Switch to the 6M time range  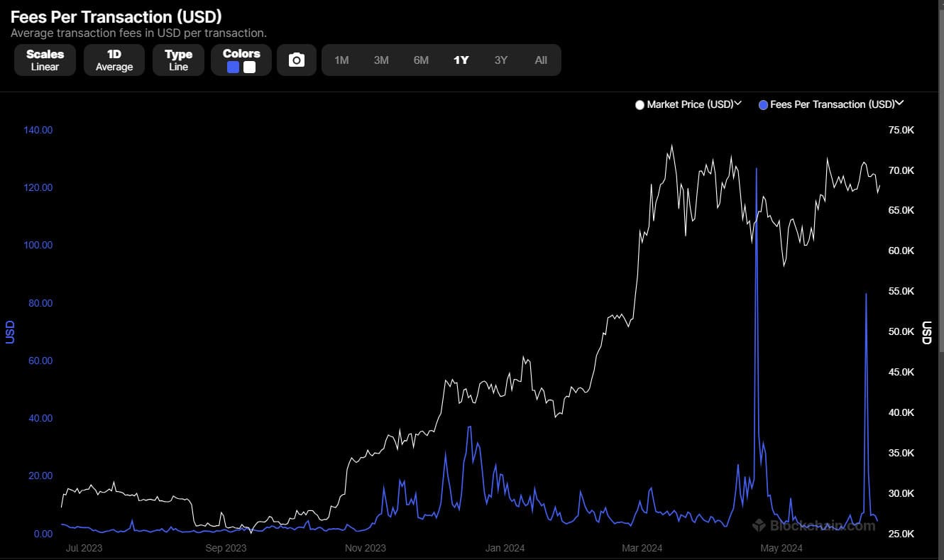coord(421,60)
